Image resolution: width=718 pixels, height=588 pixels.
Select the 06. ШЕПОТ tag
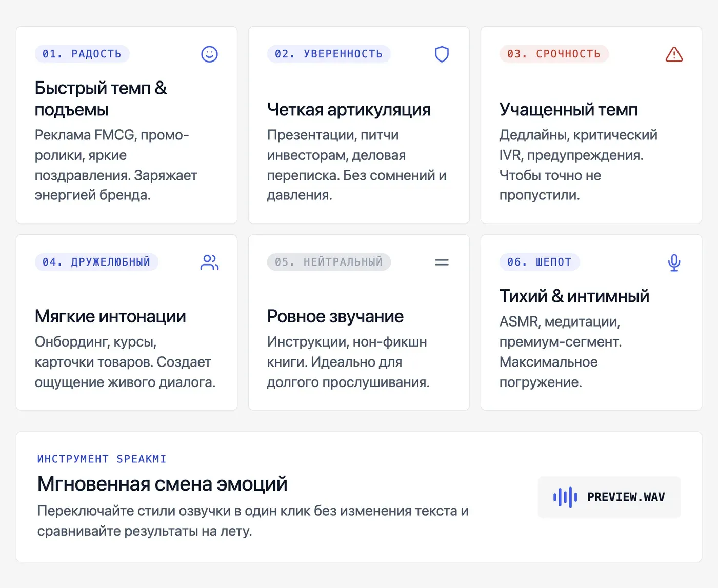pyautogui.click(x=540, y=262)
